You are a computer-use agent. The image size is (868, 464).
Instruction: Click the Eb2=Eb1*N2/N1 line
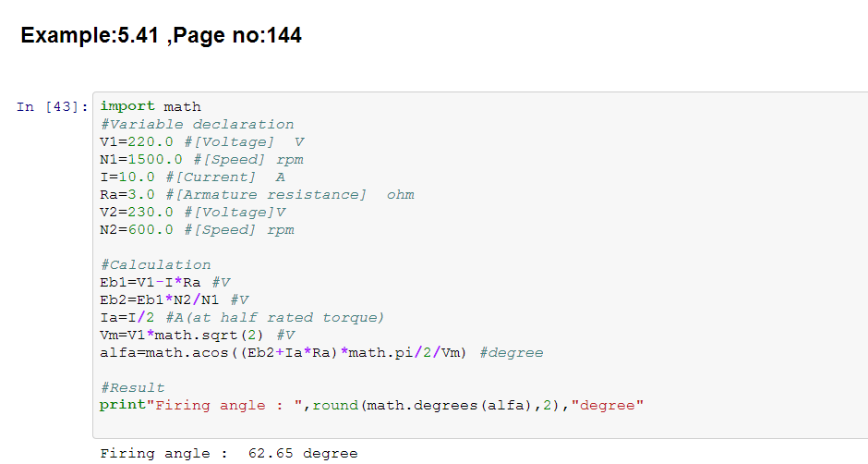[x=174, y=299]
